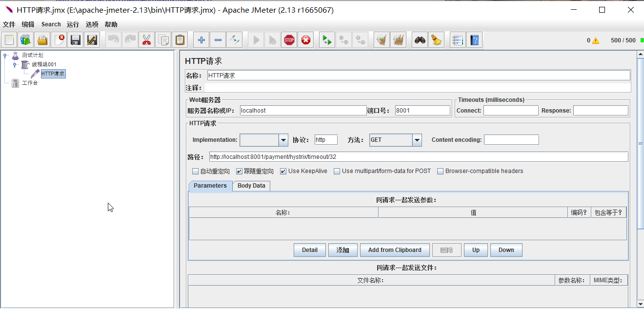644x309 pixels.
Task: Click Remote stop all icon
Action: pyautogui.click(x=344, y=40)
